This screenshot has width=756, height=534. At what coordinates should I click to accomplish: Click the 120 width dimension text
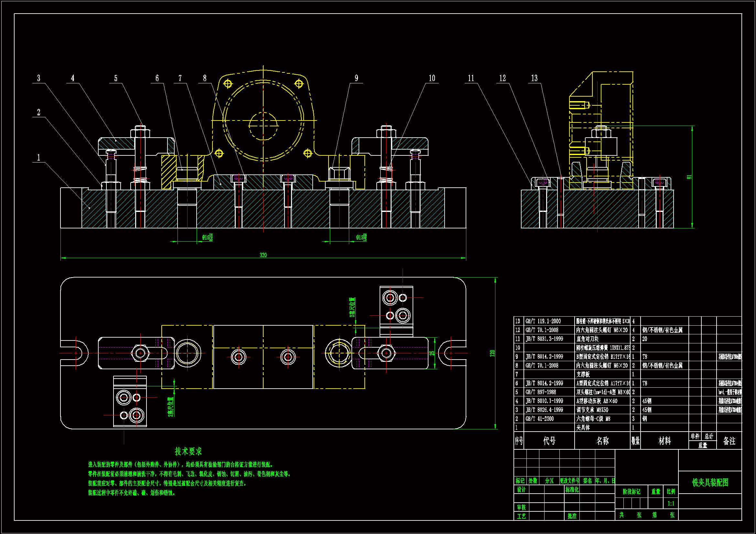tap(492, 353)
